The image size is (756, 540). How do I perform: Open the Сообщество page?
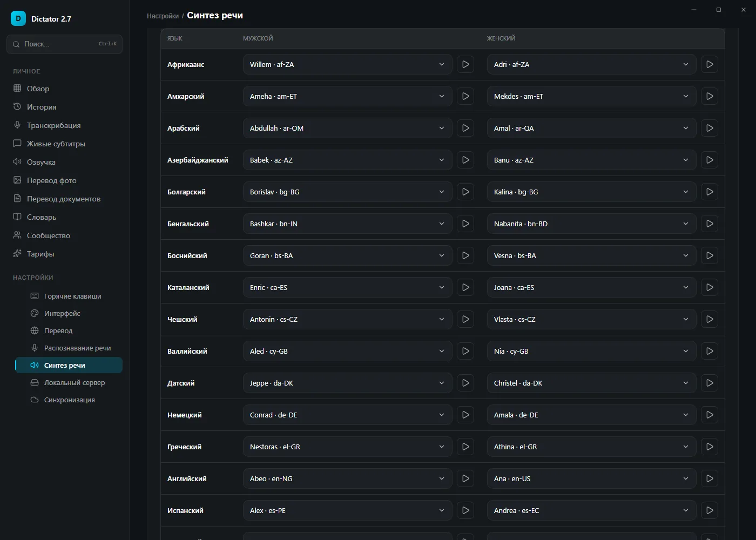point(64,235)
